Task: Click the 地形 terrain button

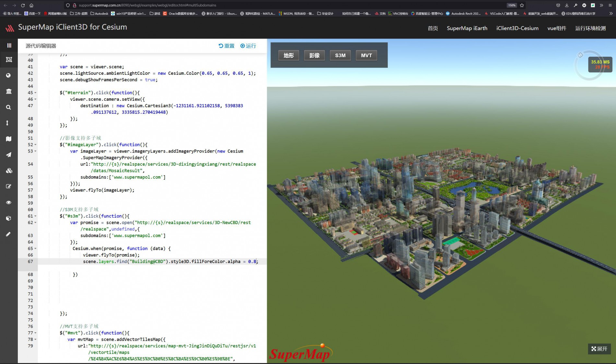Action: [289, 55]
